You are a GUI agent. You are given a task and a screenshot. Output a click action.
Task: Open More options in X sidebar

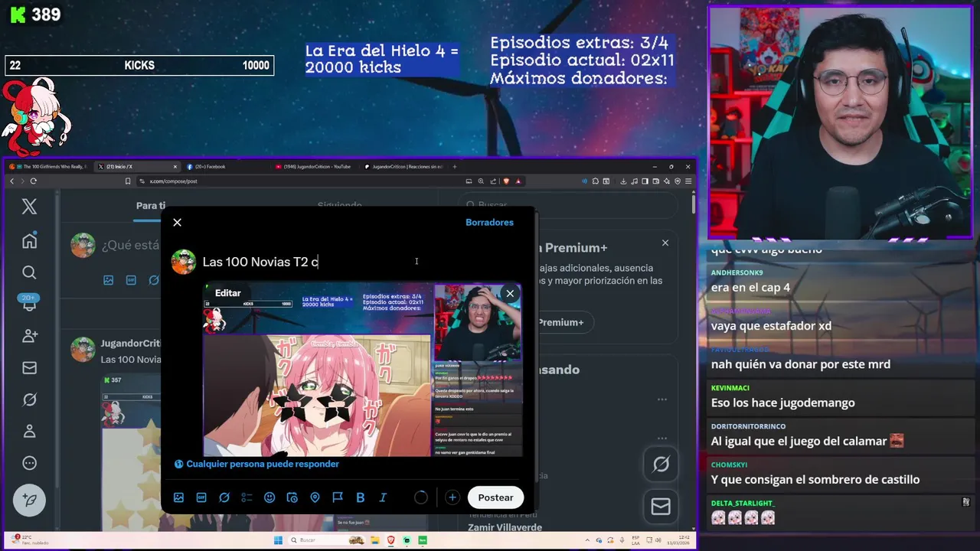(x=29, y=463)
